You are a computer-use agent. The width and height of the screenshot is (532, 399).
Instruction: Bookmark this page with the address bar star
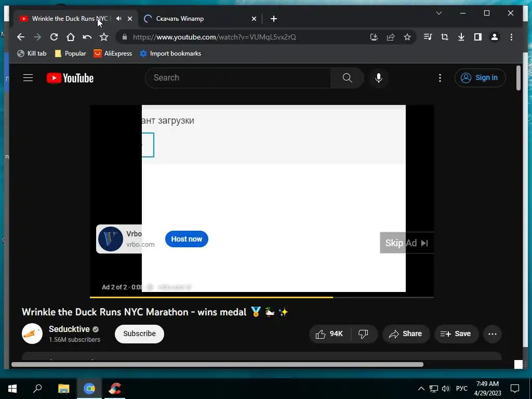click(407, 37)
